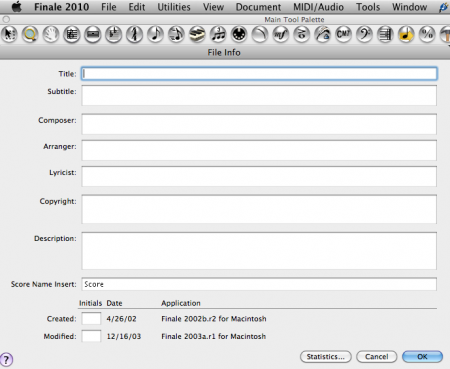Open the Edit menu
The height and width of the screenshot is (369, 450).
pos(137,7)
